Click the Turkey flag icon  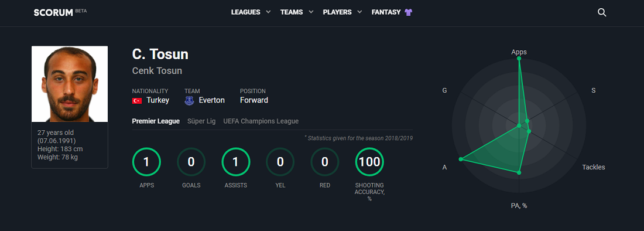click(x=137, y=101)
